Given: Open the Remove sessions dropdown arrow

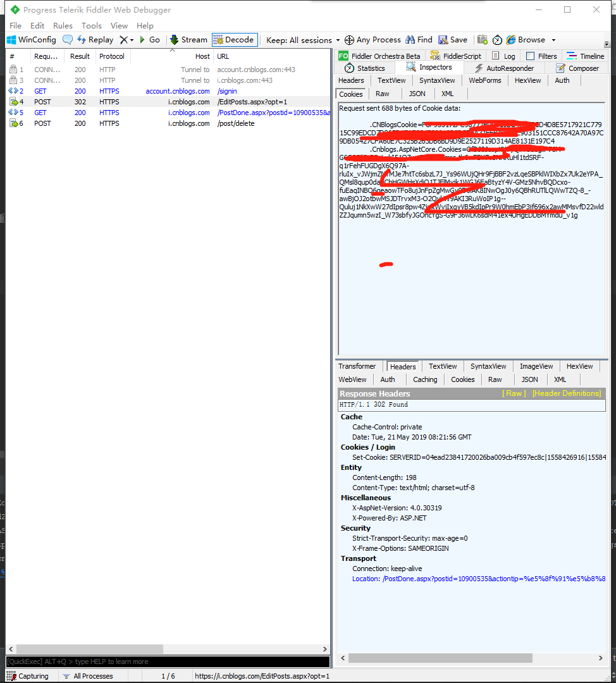Looking at the screenshot, I should tap(132, 40).
